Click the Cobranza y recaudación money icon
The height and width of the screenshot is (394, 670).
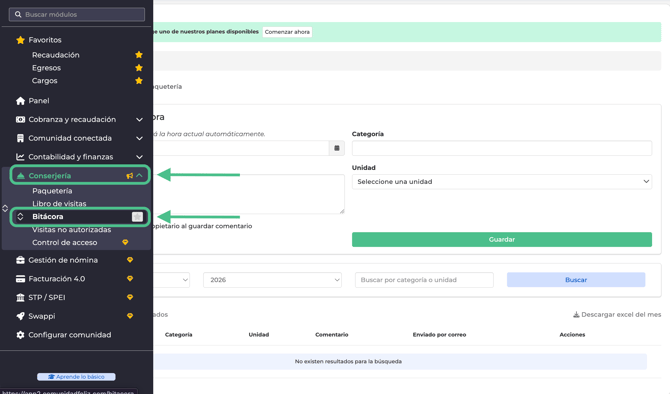(x=20, y=120)
